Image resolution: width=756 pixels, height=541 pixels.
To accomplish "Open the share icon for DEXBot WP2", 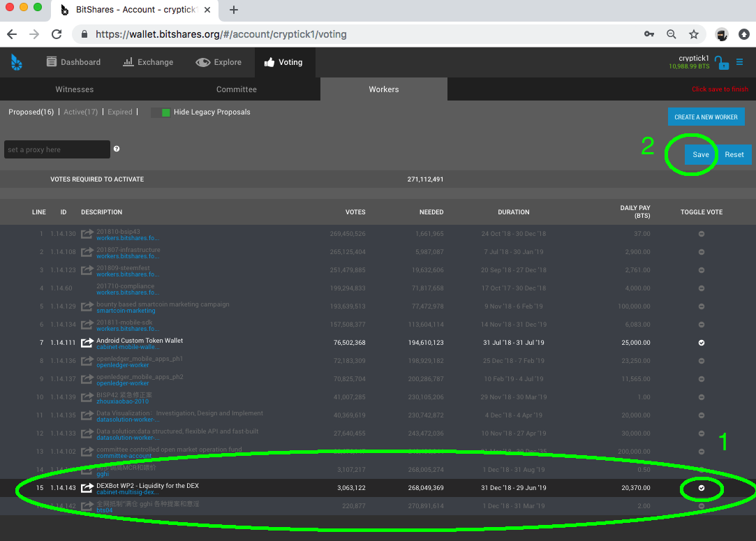I will 87,488.
